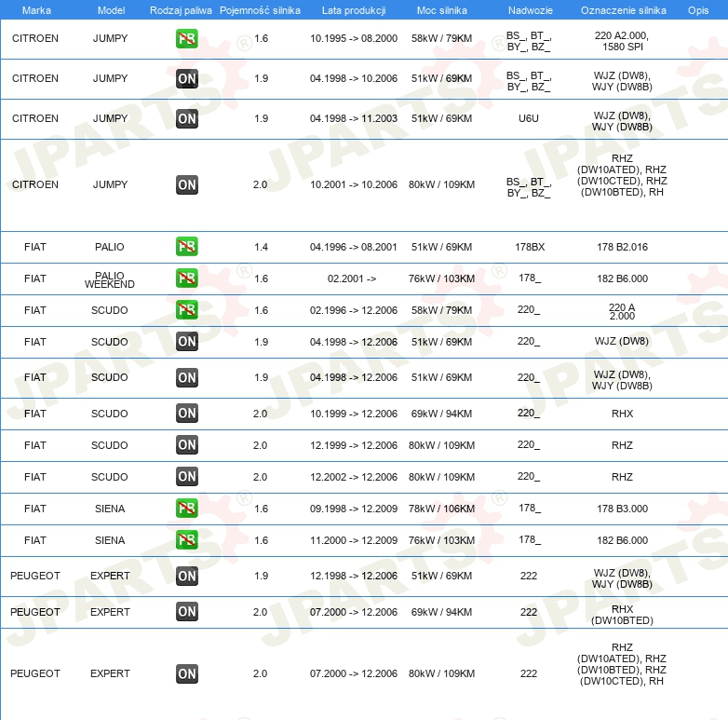728x720 pixels.
Task: Click the PALIO model cell in 1.4 row
Action: tap(110, 247)
